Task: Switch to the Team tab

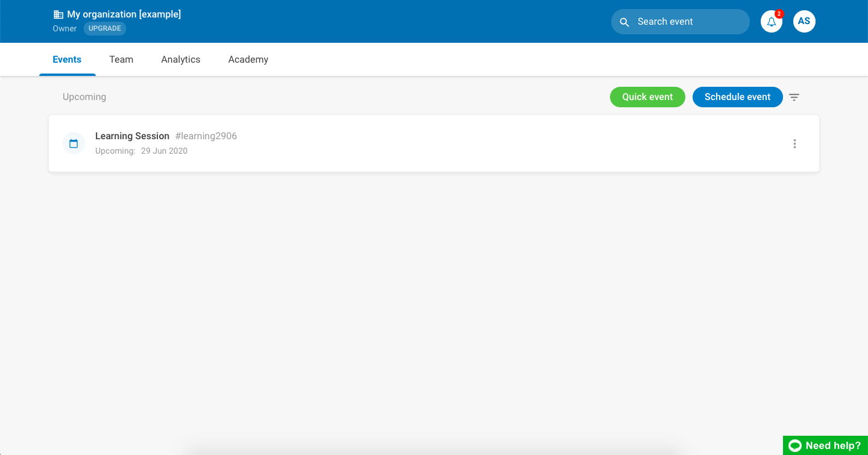Action: (x=121, y=60)
